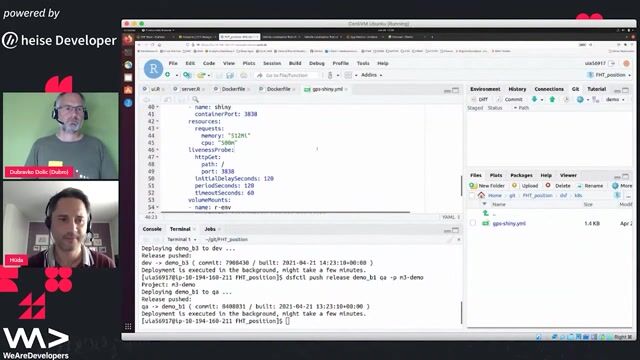Click inside the Go to file/function field
Viewport: 640px width, 360px height.
[287, 75]
